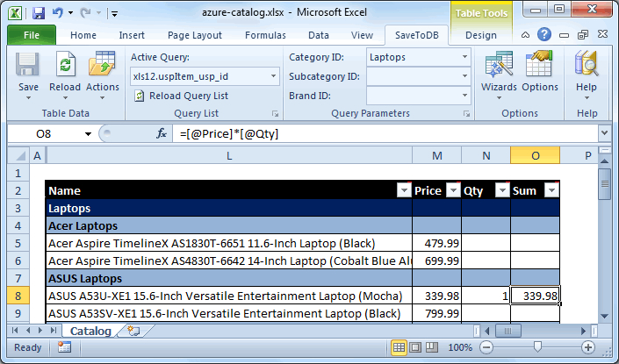Click the zoom in plus button
The height and width of the screenshot is (364, 619).
(587, 347)
